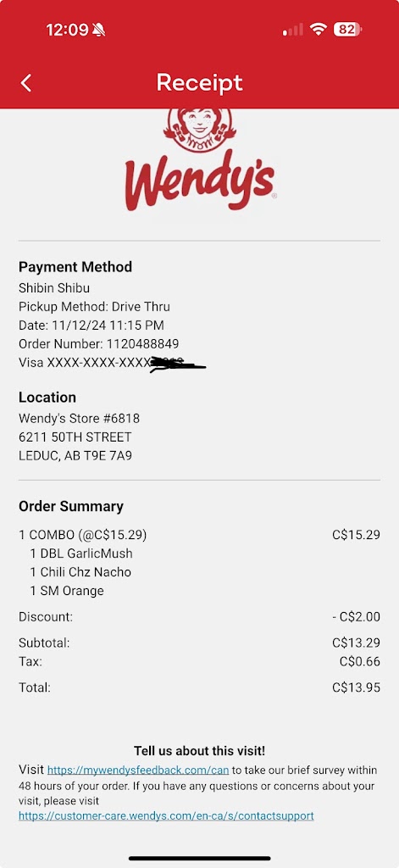
Task: Tap the Wendy's logo image
Action: point(200,161)
